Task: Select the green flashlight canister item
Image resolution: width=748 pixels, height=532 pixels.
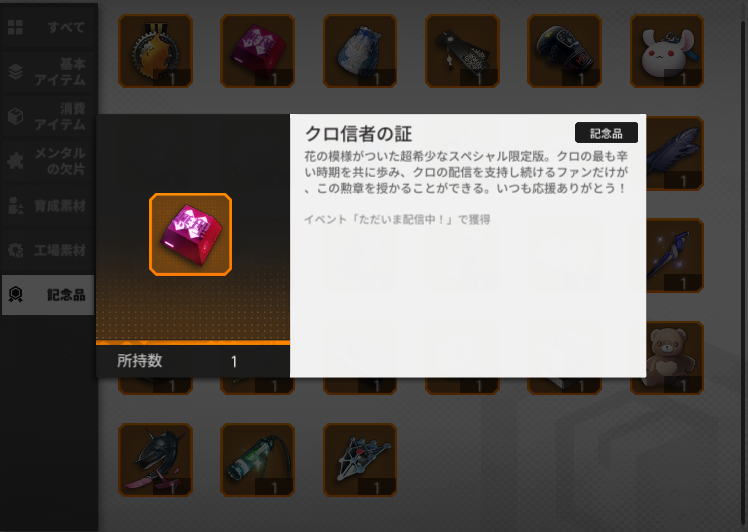Action: (x=258, y=460)
